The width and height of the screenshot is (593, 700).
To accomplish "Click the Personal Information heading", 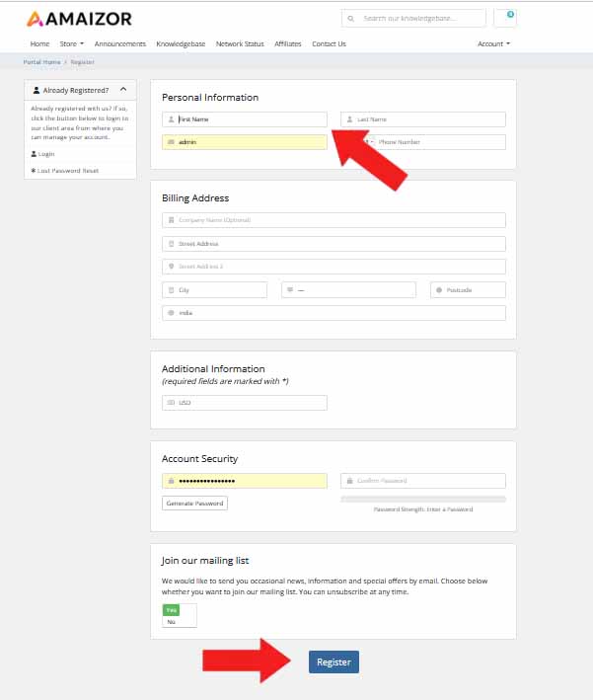I will (210, 98).
